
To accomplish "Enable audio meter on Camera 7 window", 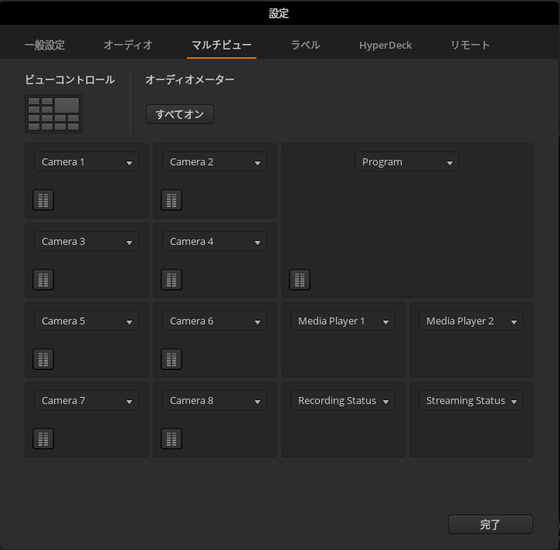I will pos(43,439).
